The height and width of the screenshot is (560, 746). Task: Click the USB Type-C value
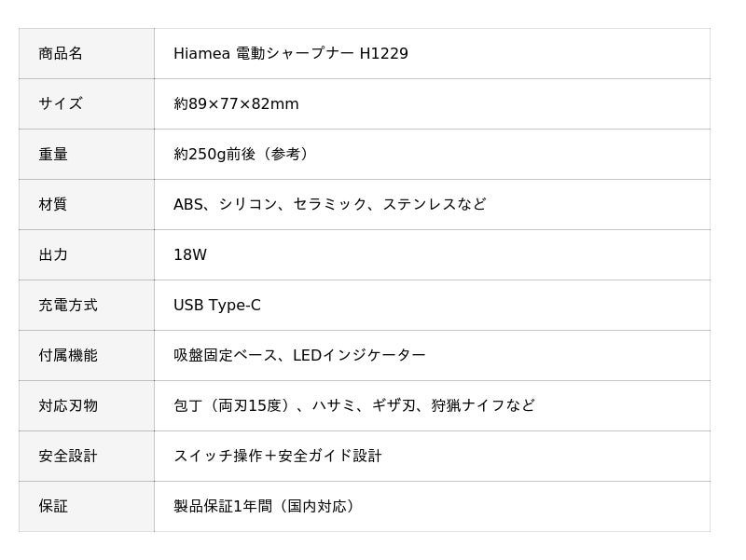pyautogui.click(x=217, y=305)
